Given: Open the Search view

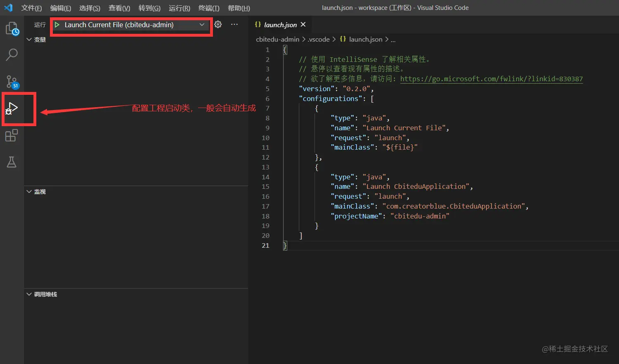Looking at the screenshot, I should [11, 54].
